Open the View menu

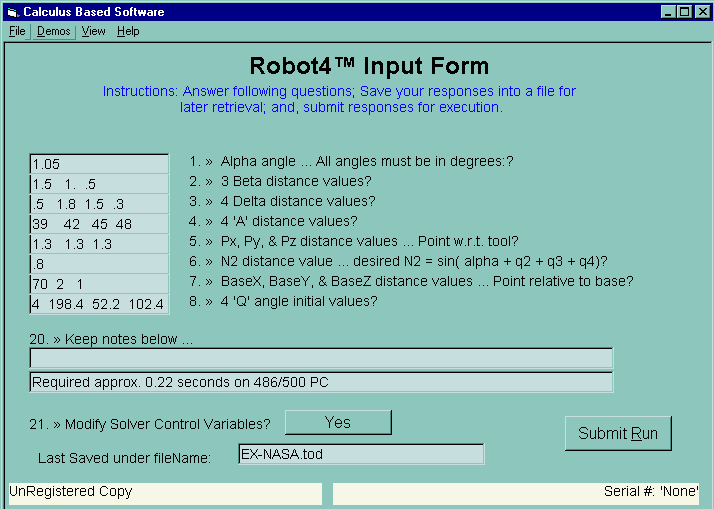pyautogui.click(x=93, y=31)
